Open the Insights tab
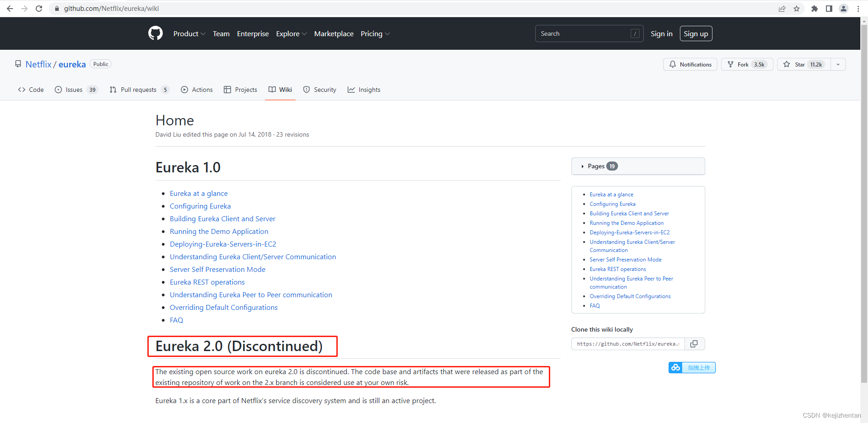Image resolution: width=868 pixels, height=423 pixels. pos(364,90)
